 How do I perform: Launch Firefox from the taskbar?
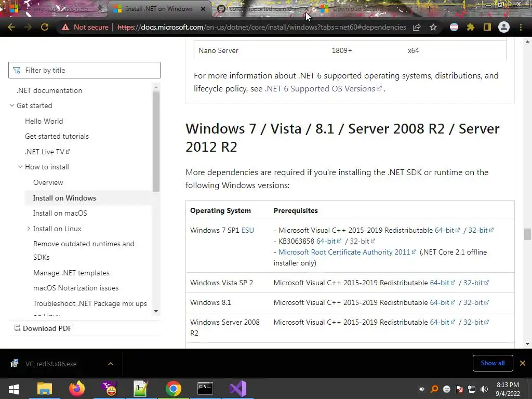click(x=77, y=389)
